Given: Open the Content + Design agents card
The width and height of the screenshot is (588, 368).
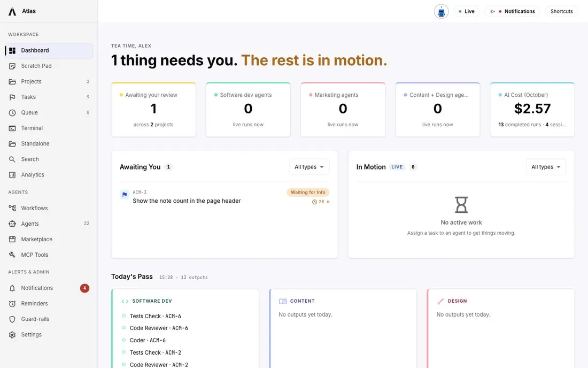Looking at the screenshot, I should tap(438, 110).
